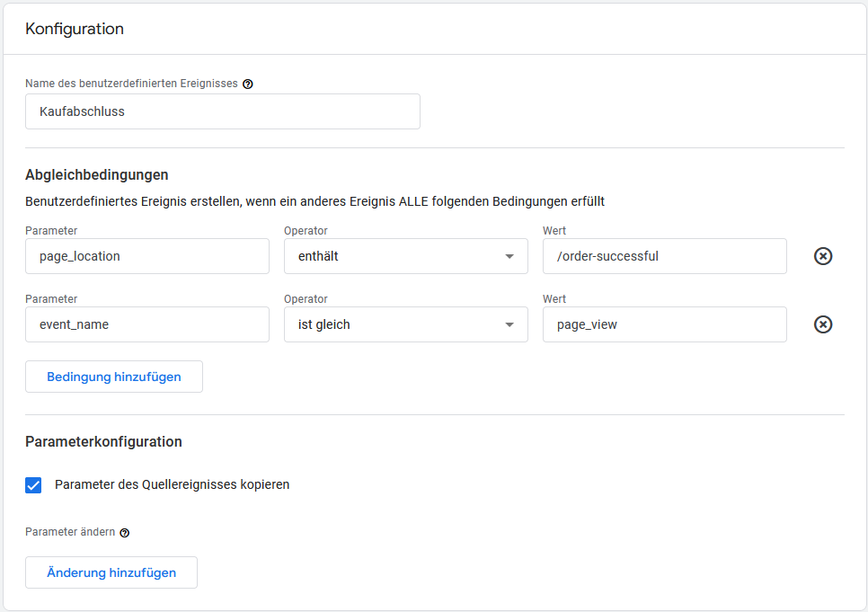Click the Name des benutzerdefinierten Ereignisses label

(131, 84)
